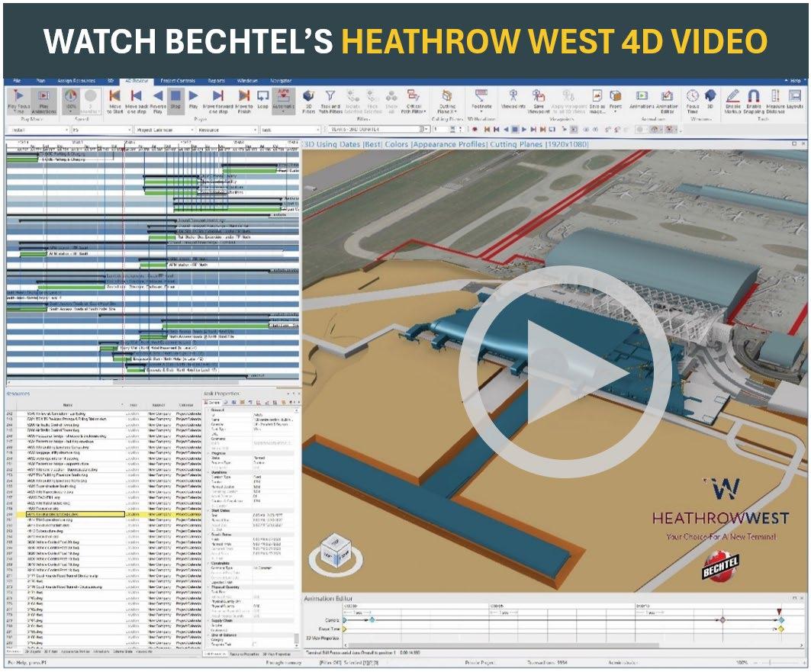Click the Play Focus Time icon
Viewport: 811px width, 672px height.
(18, 101)
